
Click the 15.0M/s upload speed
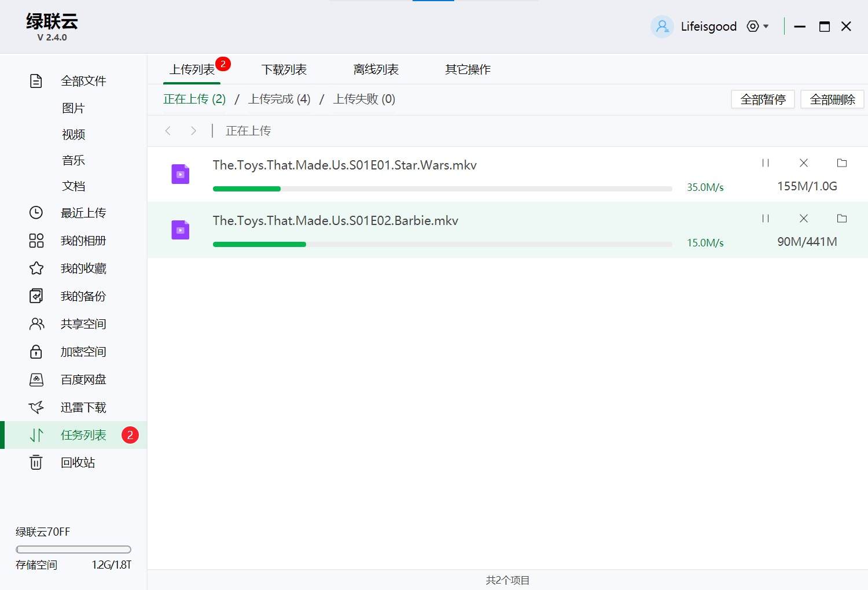(x=705, y=243)
